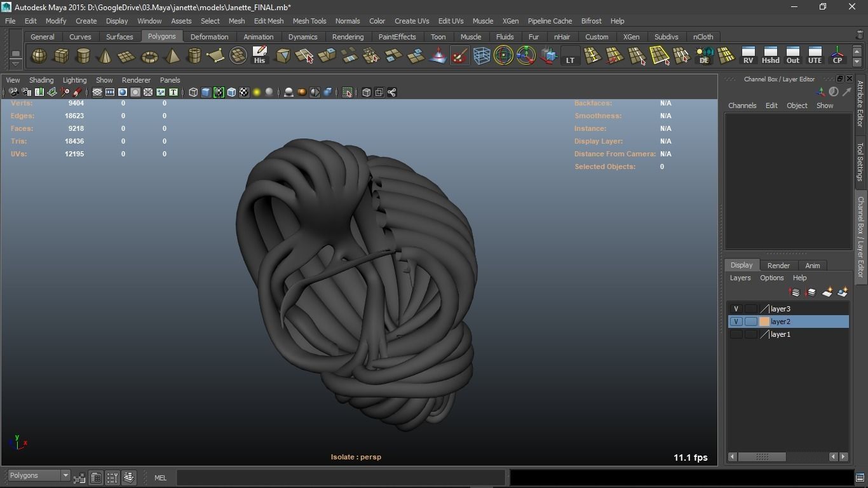Open the Polygons menu set dropdown
The image size is (868, 488).
click(x=39, y=476)
